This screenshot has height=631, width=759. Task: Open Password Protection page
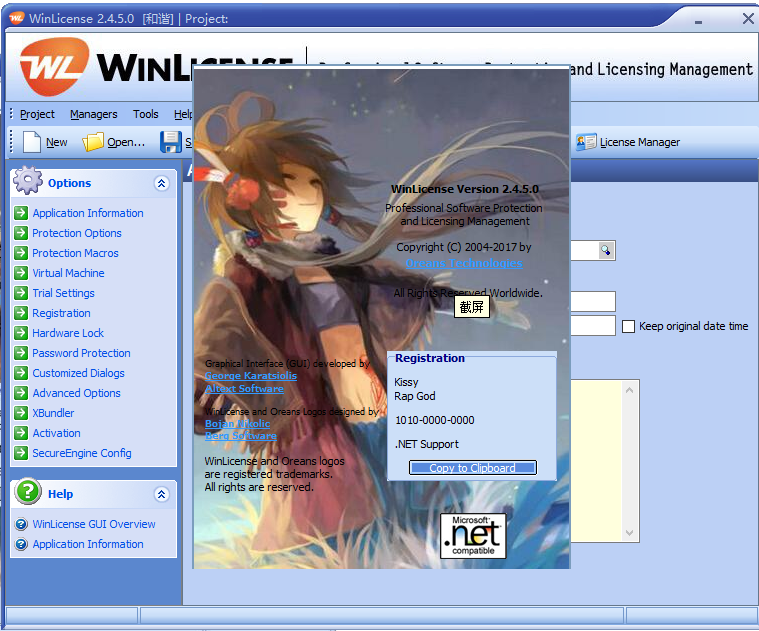pyautogui.click(x=81, y=353)
